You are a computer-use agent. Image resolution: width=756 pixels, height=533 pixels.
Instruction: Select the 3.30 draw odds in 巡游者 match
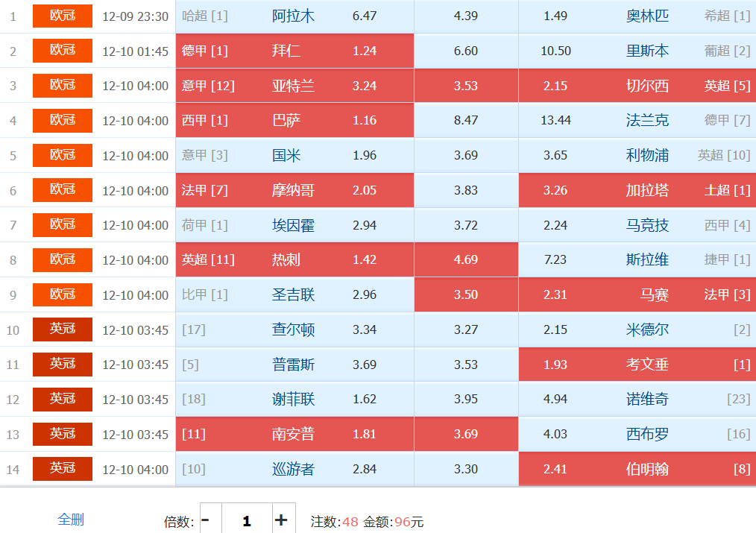(x=466, y=469)
